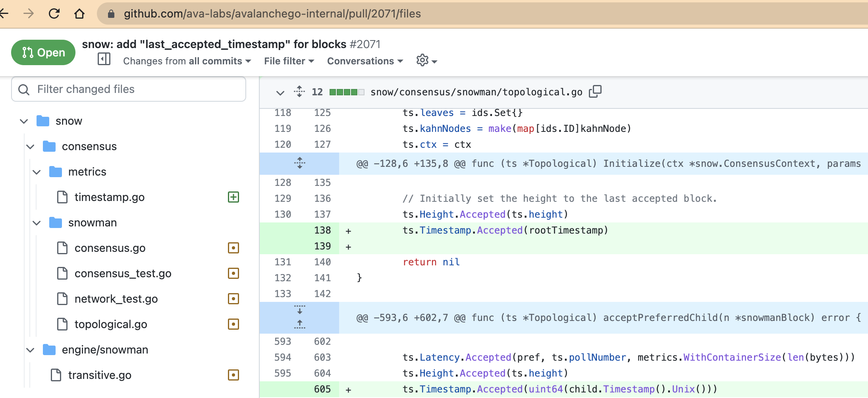Select network_test.go in the file tree
The width and height of the screenshot is (868, 398).
(x=116, y=299)
